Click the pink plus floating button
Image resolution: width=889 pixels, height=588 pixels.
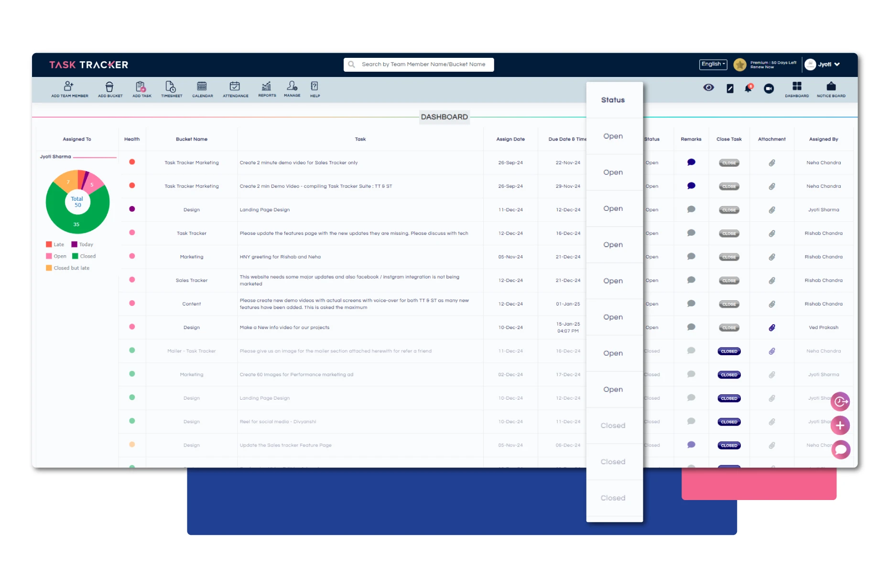pos(840,425)
